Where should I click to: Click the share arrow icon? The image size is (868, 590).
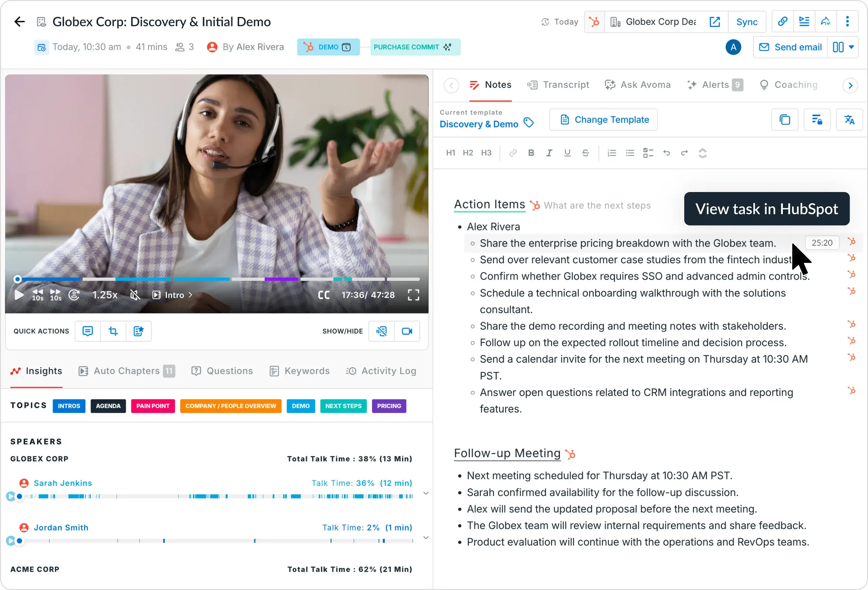[x=825, y=22]
